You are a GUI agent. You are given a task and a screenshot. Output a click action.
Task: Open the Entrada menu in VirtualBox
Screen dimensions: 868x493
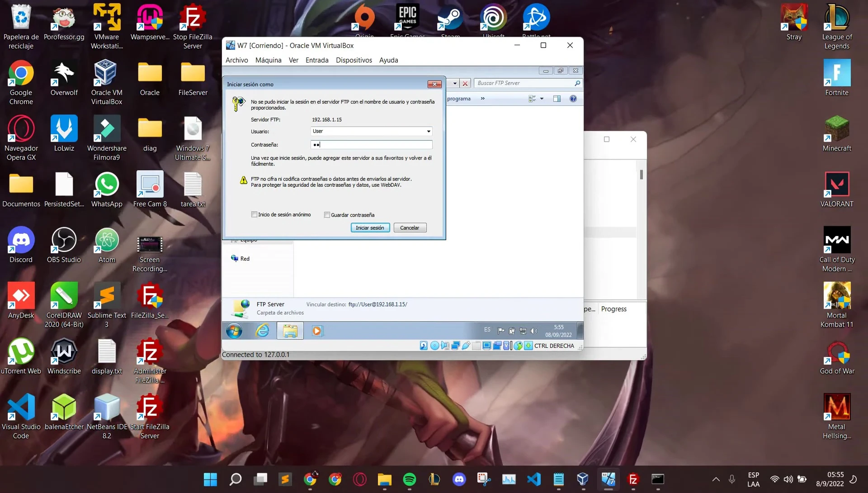pyautogui.click(x=317, y=60)
